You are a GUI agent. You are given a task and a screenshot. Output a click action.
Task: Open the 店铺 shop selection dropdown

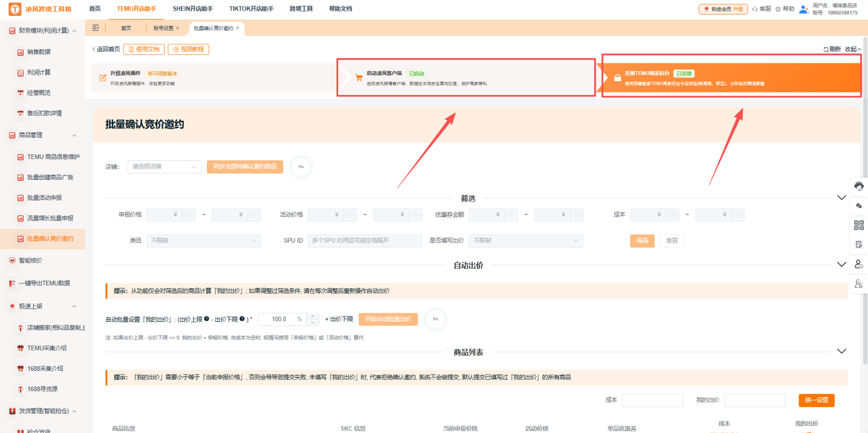point(164,167)
